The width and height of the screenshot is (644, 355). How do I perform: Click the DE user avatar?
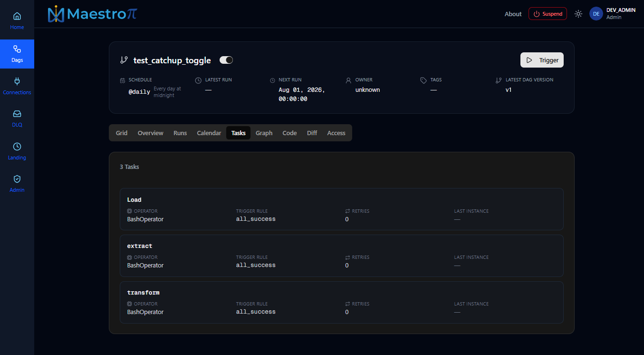click(596, 14)
